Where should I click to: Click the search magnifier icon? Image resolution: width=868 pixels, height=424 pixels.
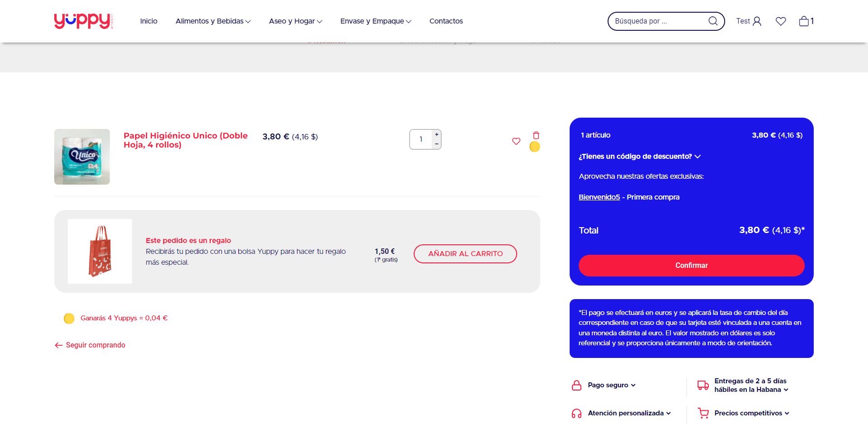pos(713,21)
